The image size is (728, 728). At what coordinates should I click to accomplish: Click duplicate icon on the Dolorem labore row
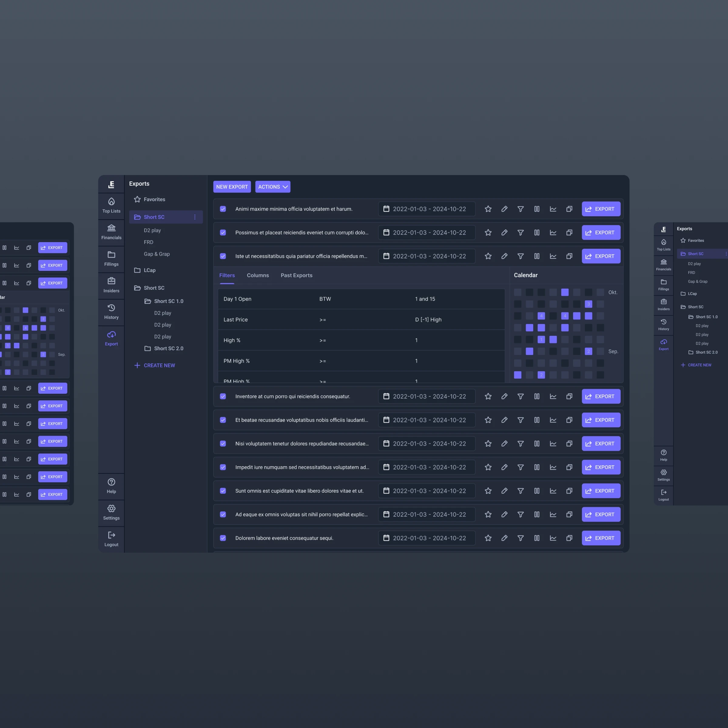click(x=569, y=538)
